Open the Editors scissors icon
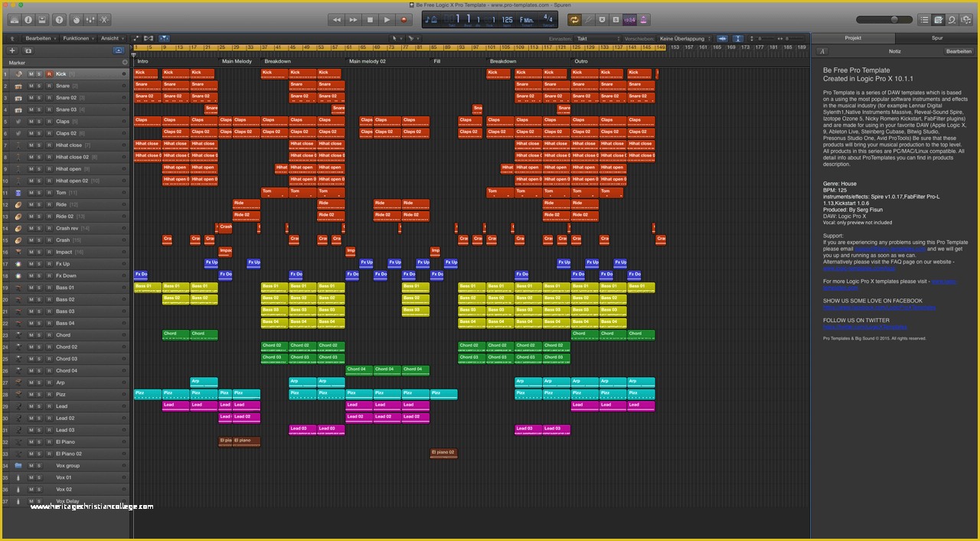This screenshot has width=980, height=541. 104,19
